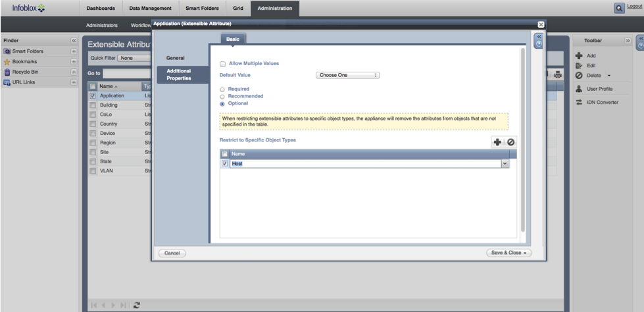Select the Basic tab in dialog
The image size is (644, 312).
233,39
